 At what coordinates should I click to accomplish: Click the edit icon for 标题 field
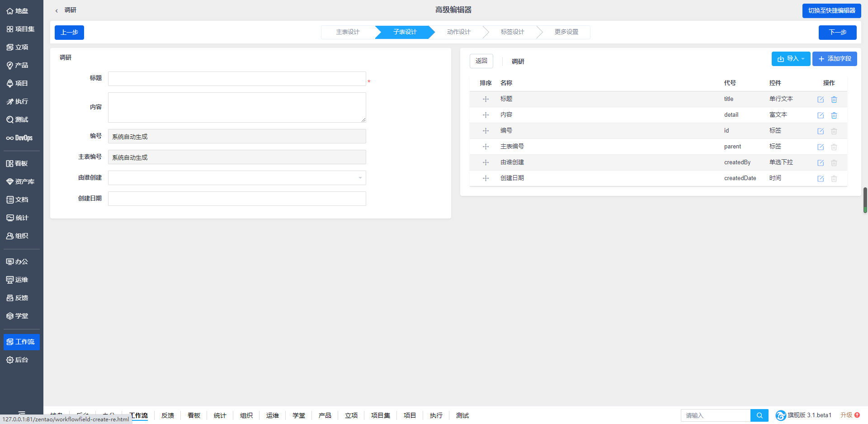(820, 100)
